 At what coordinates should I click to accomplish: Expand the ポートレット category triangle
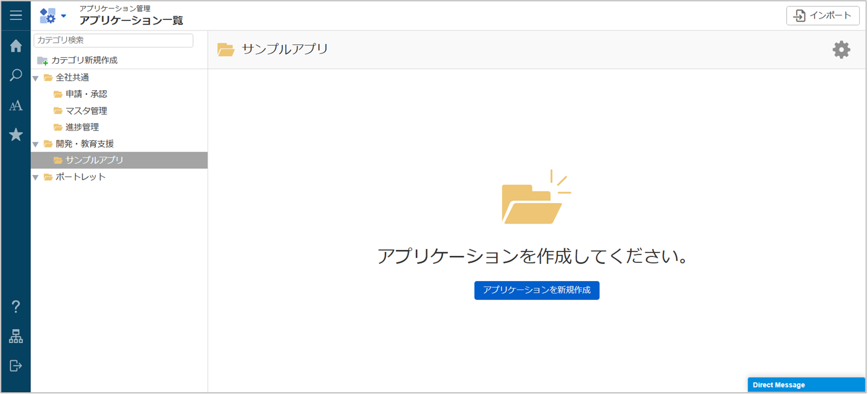pyautogui.click(x=36, y=177)
